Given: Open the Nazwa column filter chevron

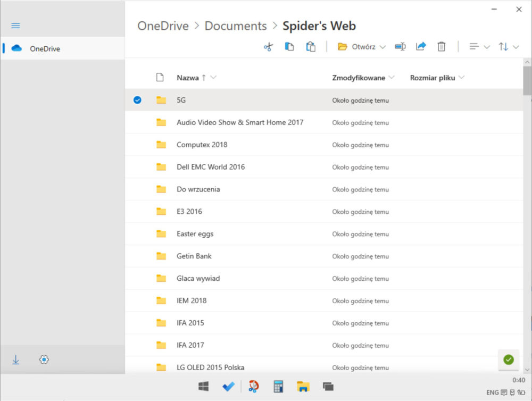Looking at the screenshot, I should [213, 77].
